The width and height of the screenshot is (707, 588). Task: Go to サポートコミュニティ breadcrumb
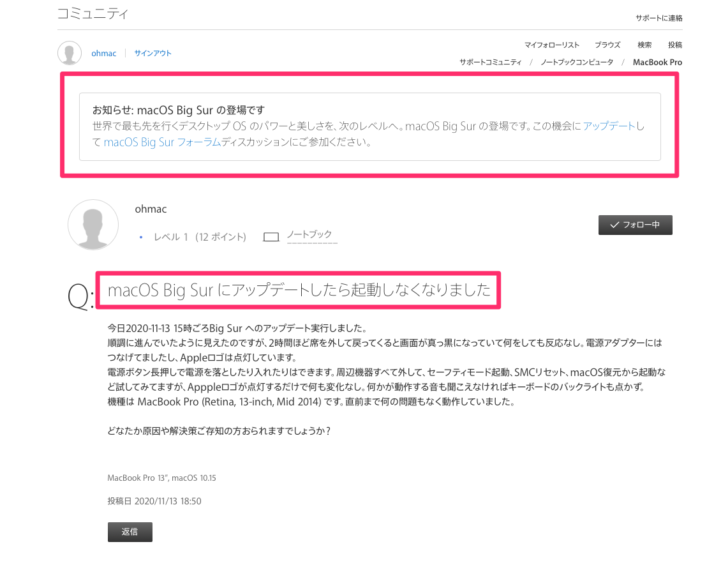click(x=491, y=63)
